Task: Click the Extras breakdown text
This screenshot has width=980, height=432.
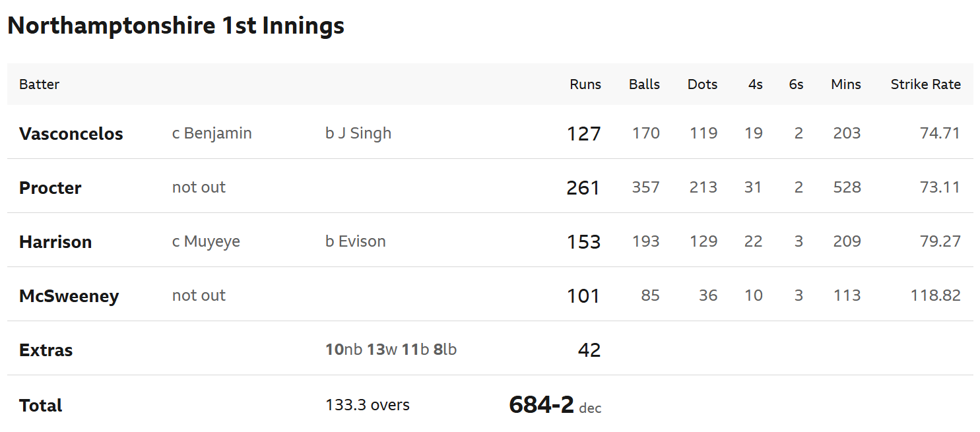Action: [391, 350]
